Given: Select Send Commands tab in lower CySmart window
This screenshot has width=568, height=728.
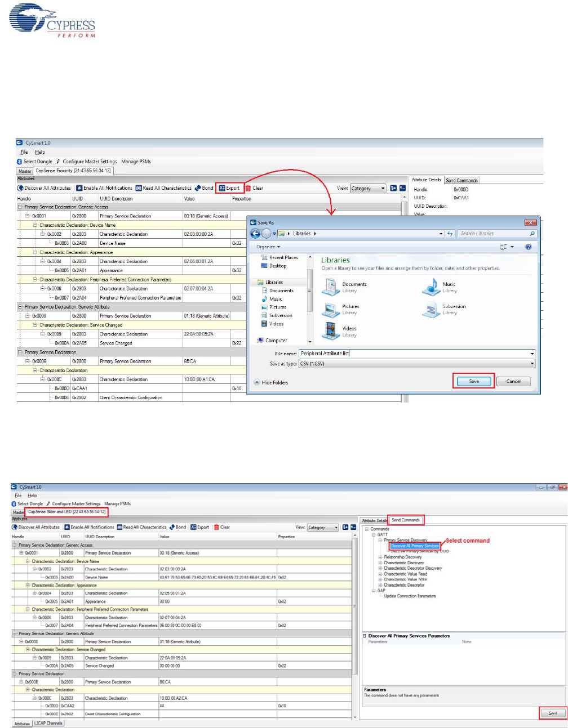Looking at the screenshot, I should [x=406, y=520].
